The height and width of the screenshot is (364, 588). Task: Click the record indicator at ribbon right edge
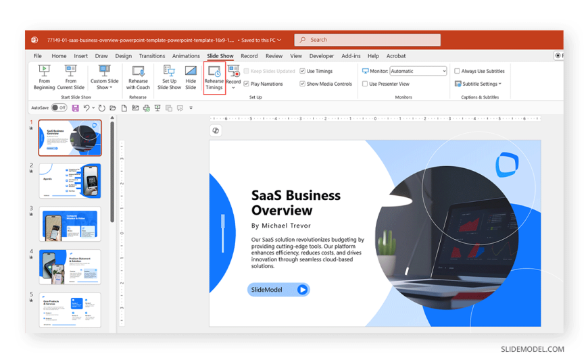pos(558,55)
